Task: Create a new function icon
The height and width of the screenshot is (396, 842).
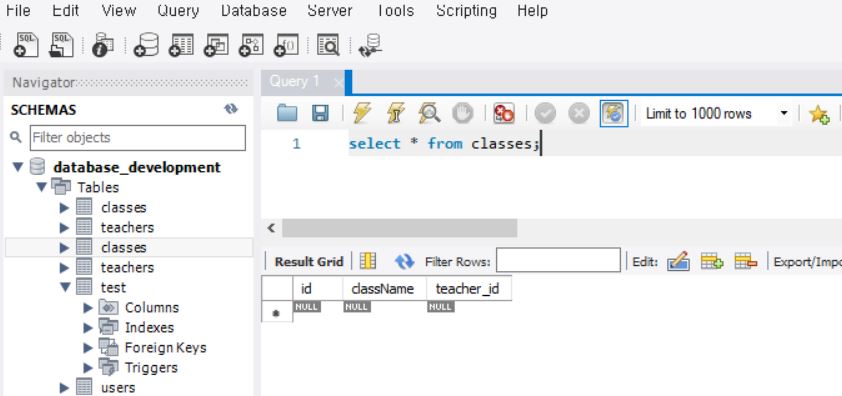Action: [x=286, y=45]
